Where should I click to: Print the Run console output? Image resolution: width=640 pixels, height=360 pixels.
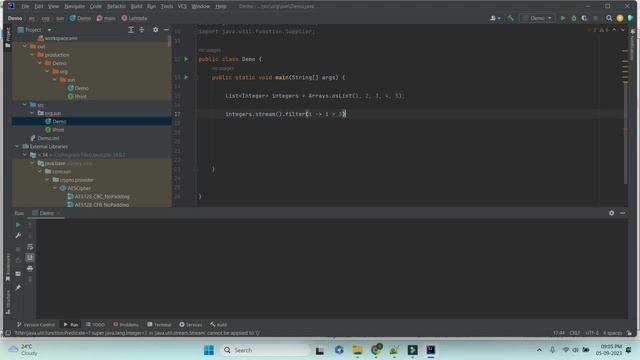(30, 269)
